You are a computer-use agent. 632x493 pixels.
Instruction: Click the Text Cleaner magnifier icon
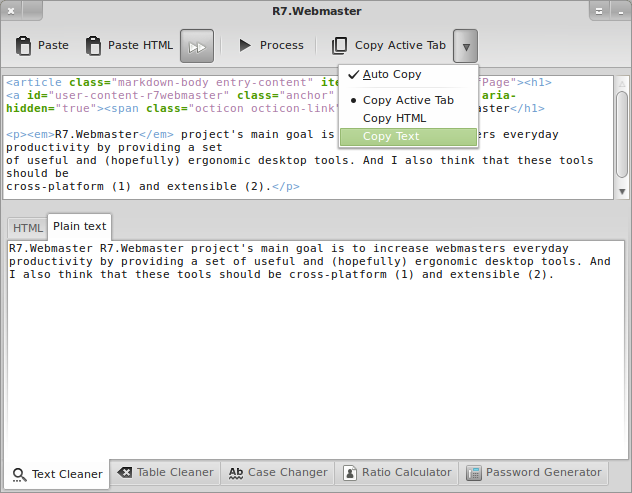click(19, 475)
